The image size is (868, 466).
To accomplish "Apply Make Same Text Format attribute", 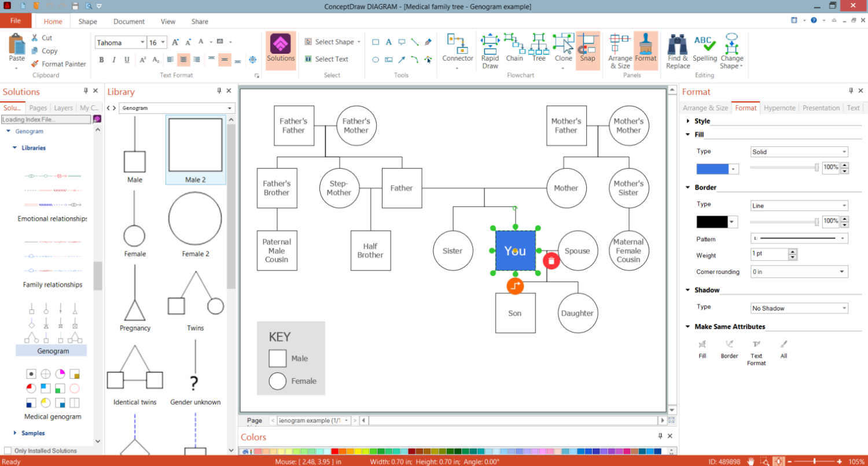I will pos(756,353).
